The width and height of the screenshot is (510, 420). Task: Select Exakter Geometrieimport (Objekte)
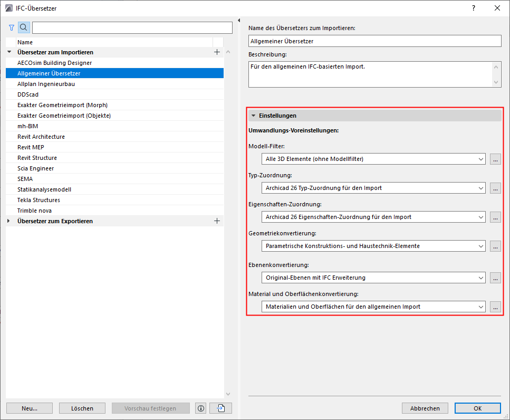tap(114, 116)
